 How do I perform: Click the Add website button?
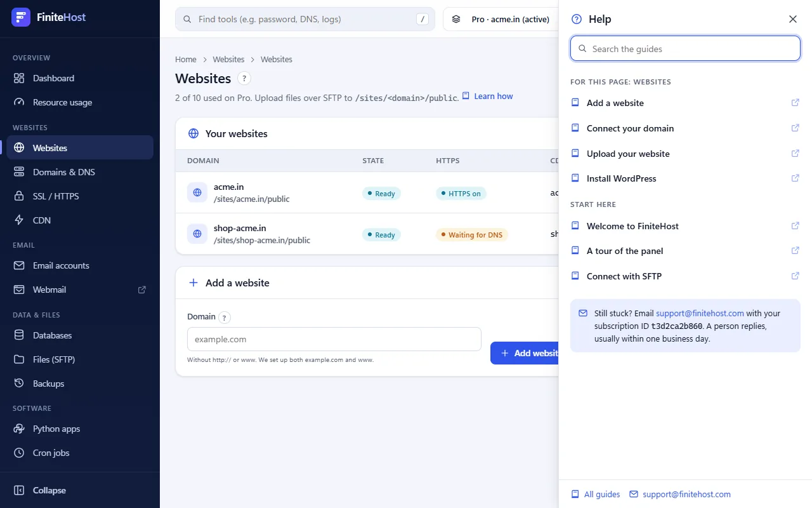525,353
